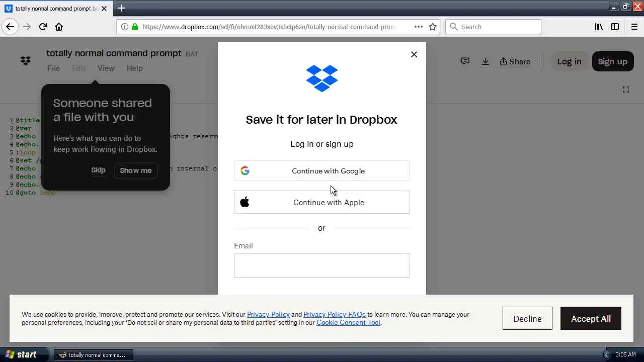Viewport: 644px width, 362px height.
Task: Click the @ver line in code
Action: [24, 128]
